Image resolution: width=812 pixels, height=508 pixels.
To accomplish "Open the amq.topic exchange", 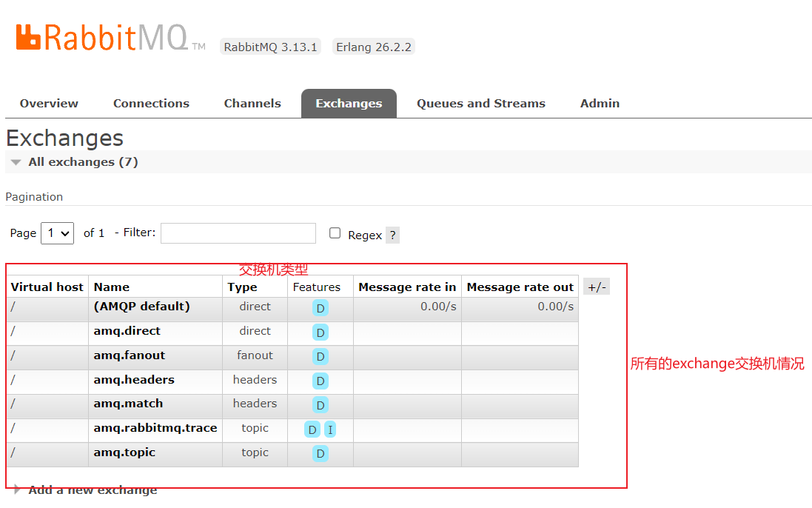I will click(x=124, y=452).
